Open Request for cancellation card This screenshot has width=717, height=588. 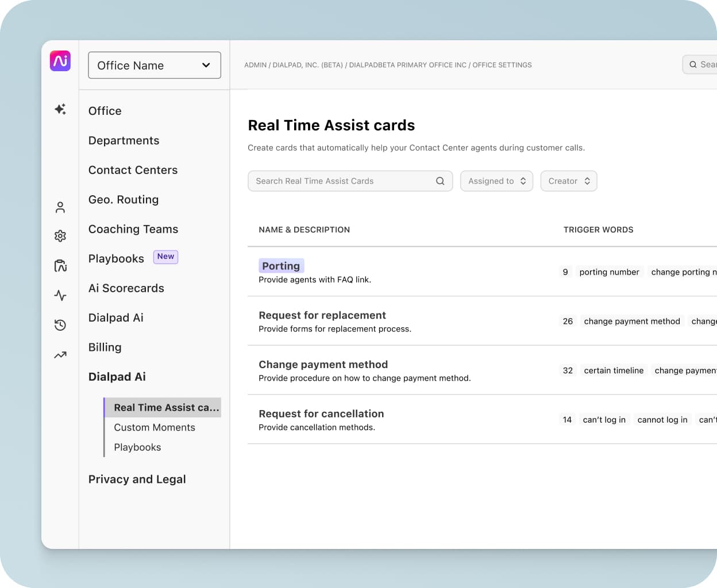321,413
